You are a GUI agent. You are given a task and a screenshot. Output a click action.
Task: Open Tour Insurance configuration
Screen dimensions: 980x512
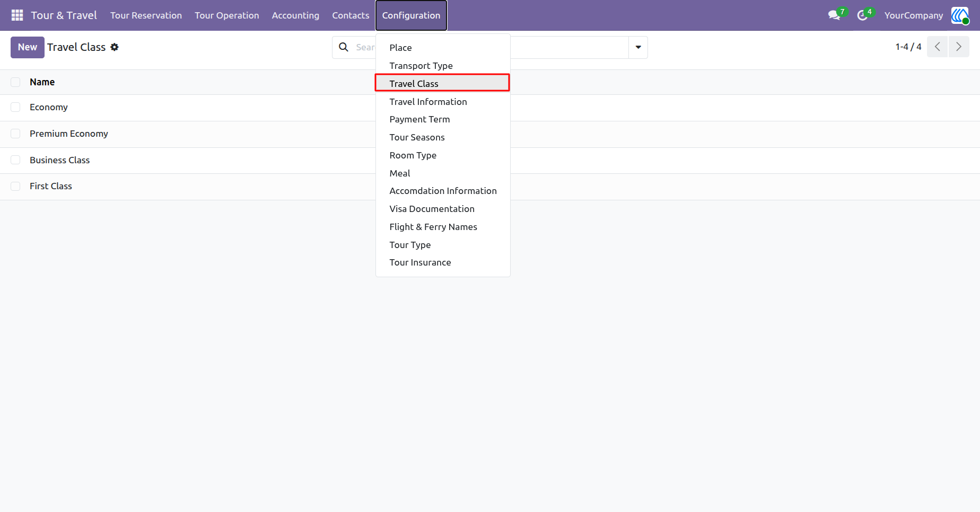coord(443,262)
